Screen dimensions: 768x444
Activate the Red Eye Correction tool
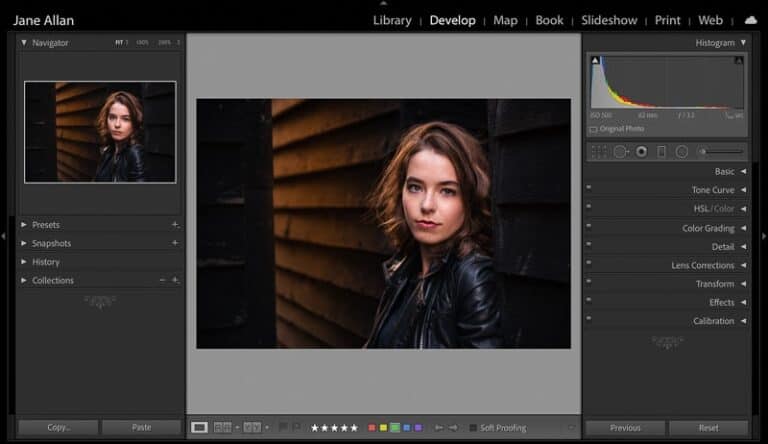(x=641, y=152)
